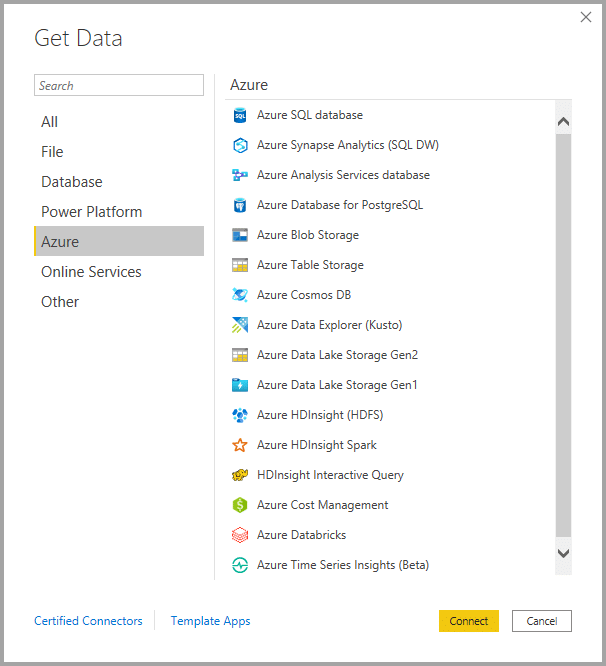Click the HDInsight Interactive Query bee icon
606x666 pixels.
tap(240, 476)
